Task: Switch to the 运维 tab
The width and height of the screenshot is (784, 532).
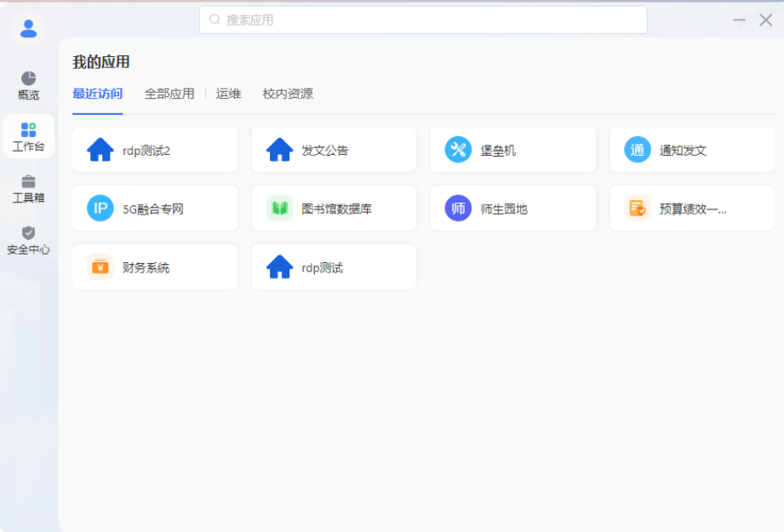Action: [228, 94]
